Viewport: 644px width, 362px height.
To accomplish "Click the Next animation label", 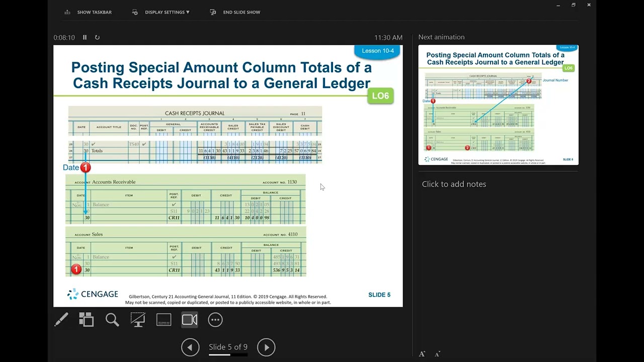I will [441, 37].
